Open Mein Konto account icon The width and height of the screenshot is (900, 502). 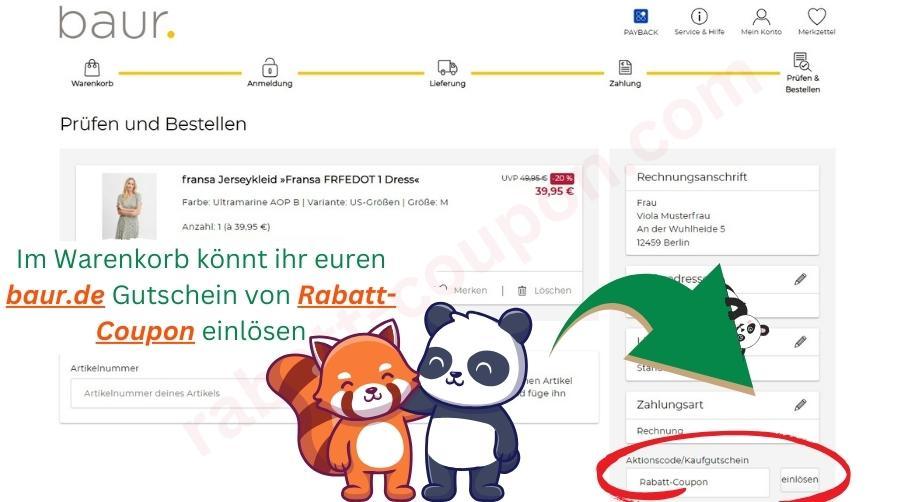[x=761, y=17]
